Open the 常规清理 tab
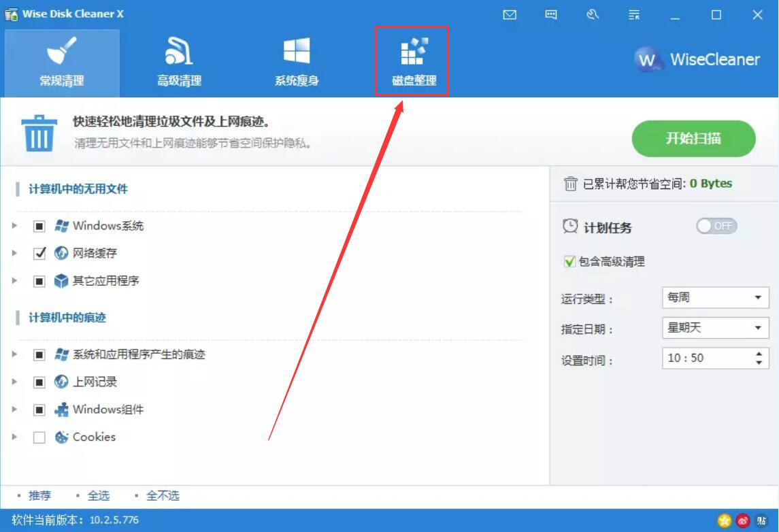This screenshot has height=532, width=779. pos(62,63)
